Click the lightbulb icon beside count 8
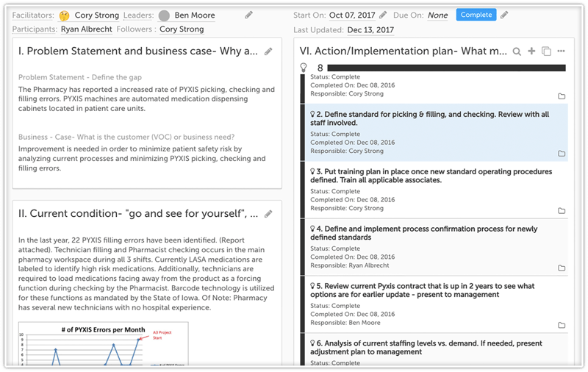This screenshot has height=372, width=588. click(x=304, y=68)
